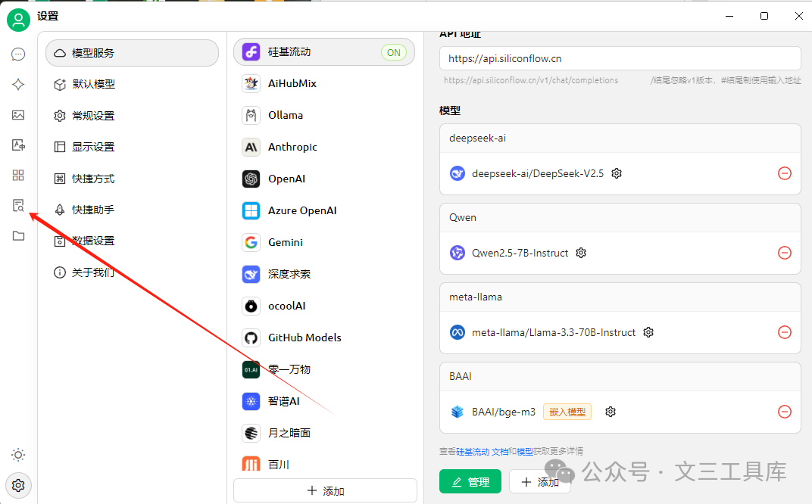The height and width of the screenshot is (504, 812).
Task: Open the 快捷助手 settings section
Action: [x=132, y=210]
